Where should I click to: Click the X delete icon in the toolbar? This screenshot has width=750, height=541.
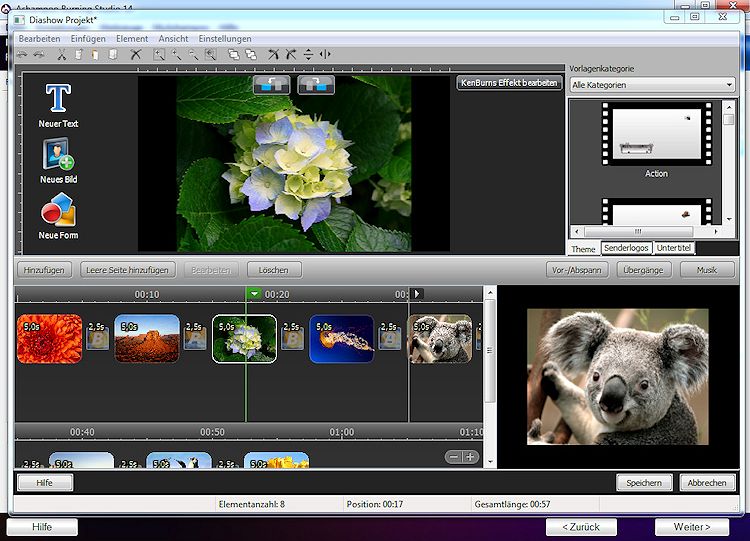click(x=136, y=54)
